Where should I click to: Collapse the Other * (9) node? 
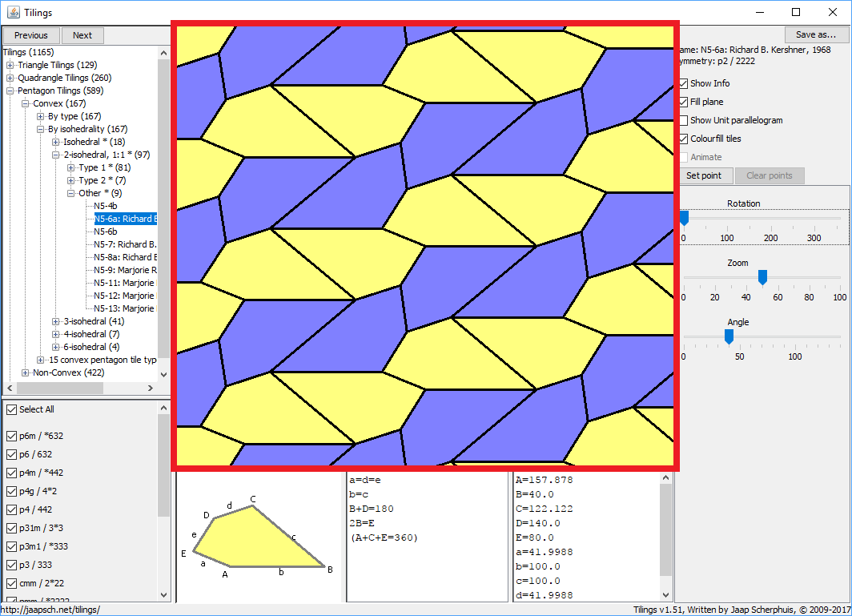(x=70, y=194)
